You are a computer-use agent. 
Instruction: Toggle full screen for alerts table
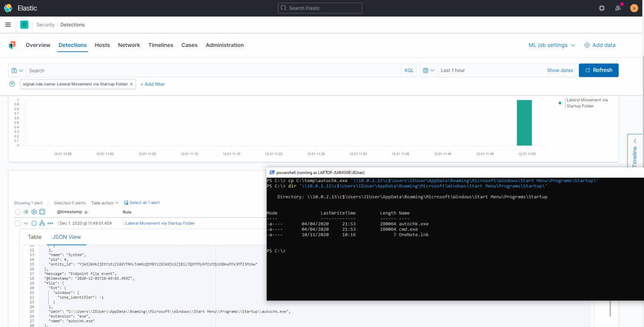42,212
